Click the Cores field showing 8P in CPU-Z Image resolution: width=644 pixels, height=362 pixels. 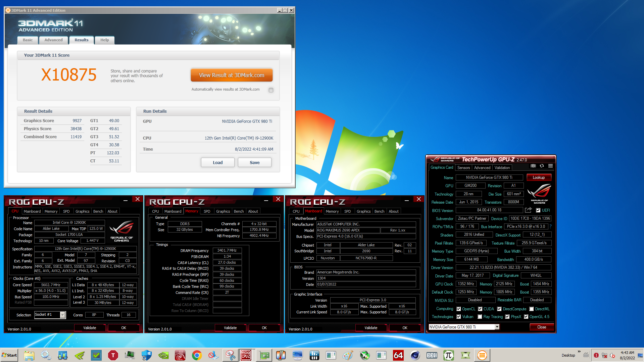94,315
